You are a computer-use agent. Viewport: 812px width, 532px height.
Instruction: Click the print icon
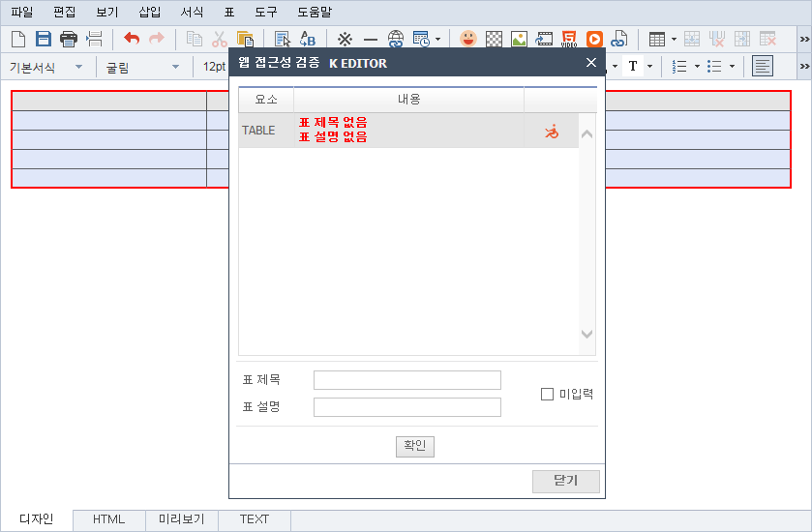coord(69,40)
